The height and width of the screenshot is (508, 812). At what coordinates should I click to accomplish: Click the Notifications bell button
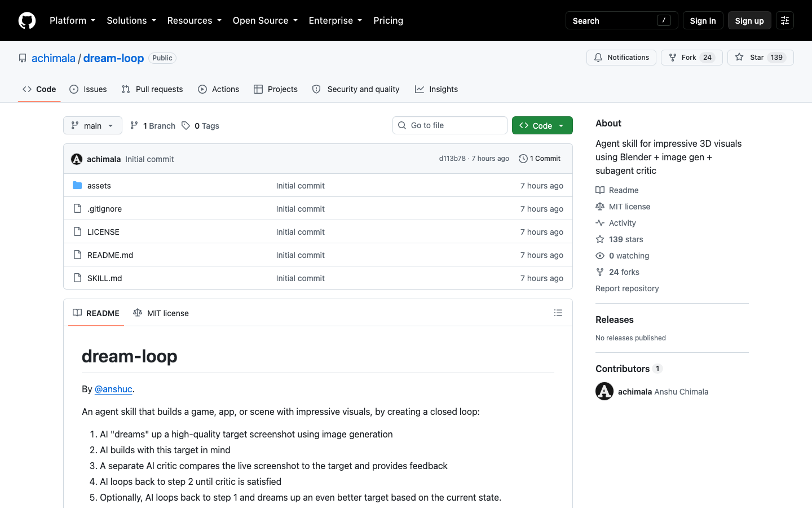[x=621, y=58]
